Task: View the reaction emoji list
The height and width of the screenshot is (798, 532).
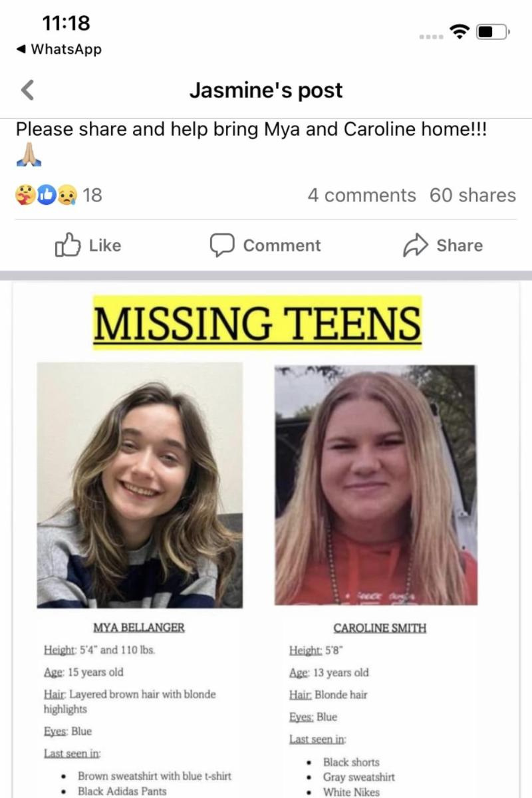Action: click(46, 195)
